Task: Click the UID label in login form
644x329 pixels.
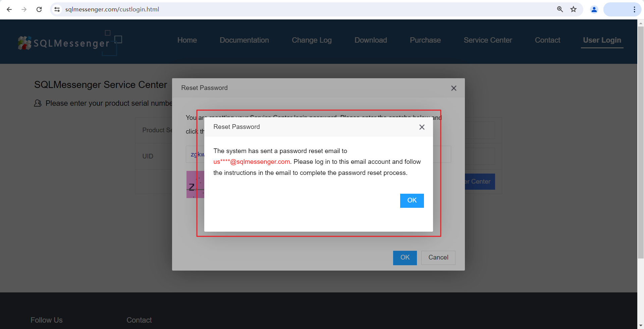Action: (148, 156)
